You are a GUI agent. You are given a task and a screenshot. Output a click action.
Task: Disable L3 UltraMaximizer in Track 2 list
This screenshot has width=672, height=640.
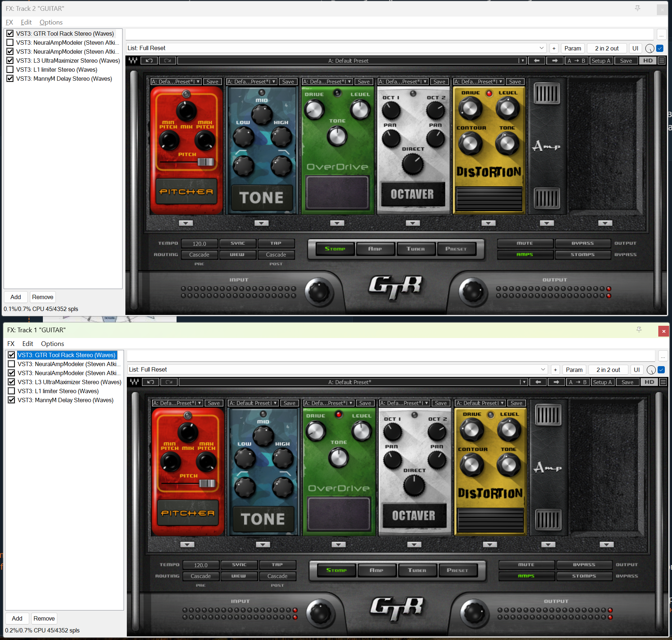pos(10,61)
